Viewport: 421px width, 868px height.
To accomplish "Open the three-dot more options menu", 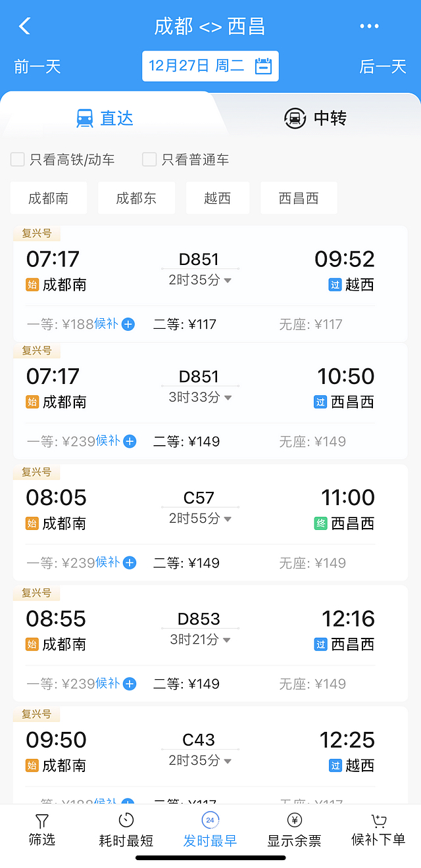I will pyautogui.click(x=369, y=26).
